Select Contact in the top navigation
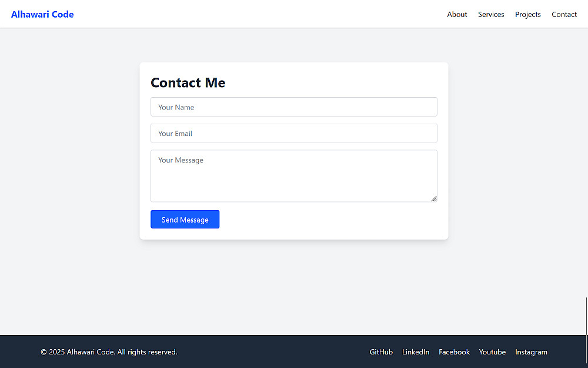Viewport: 588px width, 368px height. (x=564, y=14)
